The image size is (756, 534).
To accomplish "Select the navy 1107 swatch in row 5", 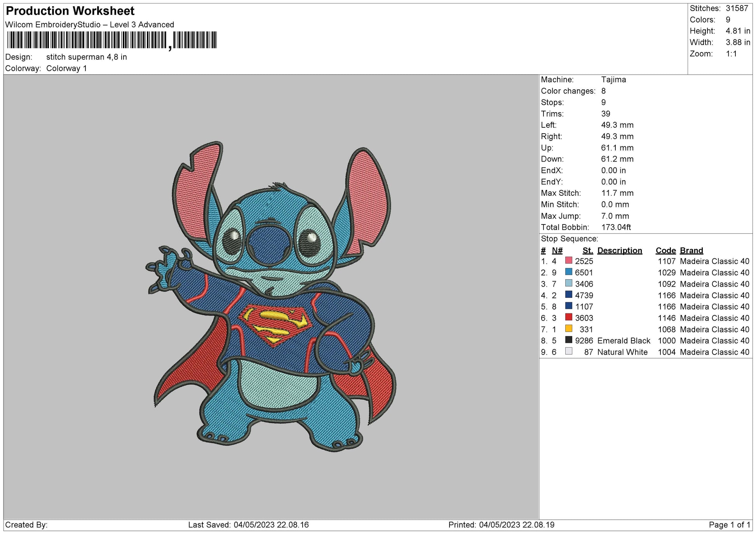I will point(569,306).
